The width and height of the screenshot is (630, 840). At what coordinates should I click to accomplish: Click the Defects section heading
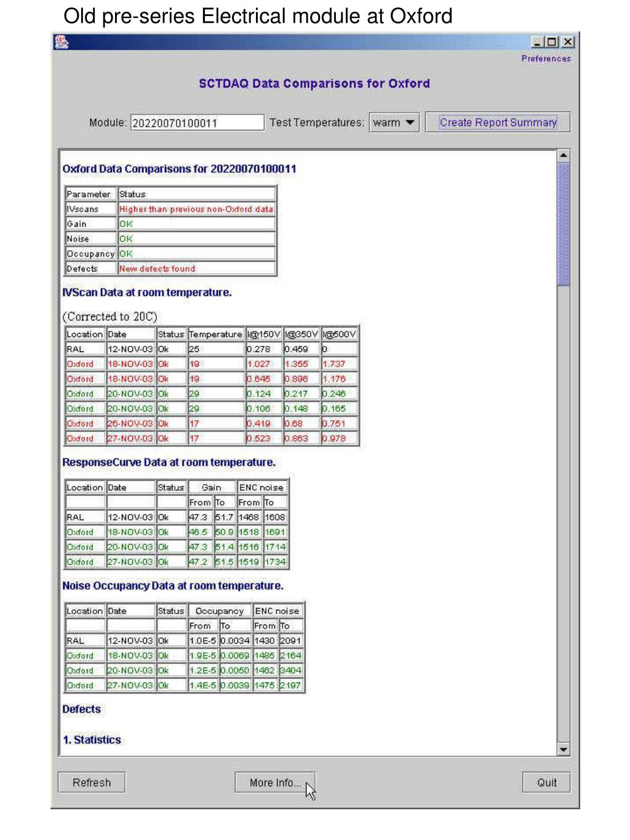click(x=81, y=710)
